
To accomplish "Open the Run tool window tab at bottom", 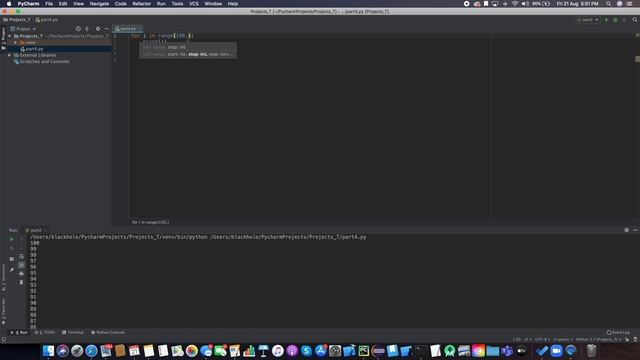I will 19,332.
